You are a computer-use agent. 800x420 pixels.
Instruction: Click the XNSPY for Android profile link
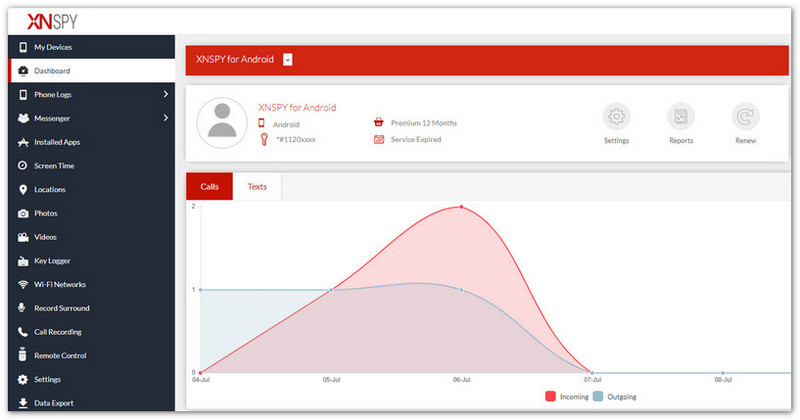[x=297, y=108]
